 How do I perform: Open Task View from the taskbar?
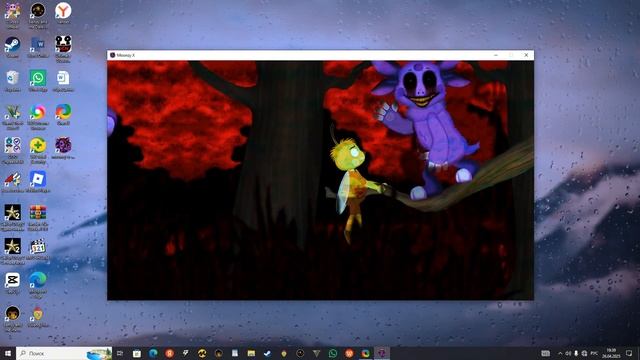pos(120,353)
